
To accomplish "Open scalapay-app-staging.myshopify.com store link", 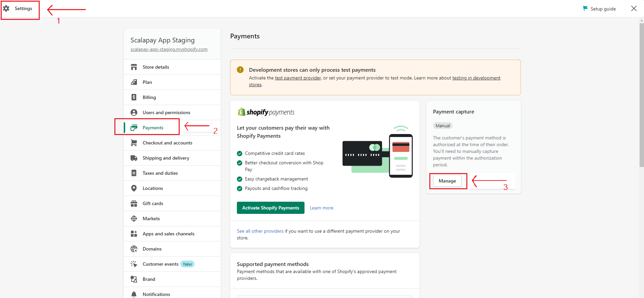I will point(169,49).
